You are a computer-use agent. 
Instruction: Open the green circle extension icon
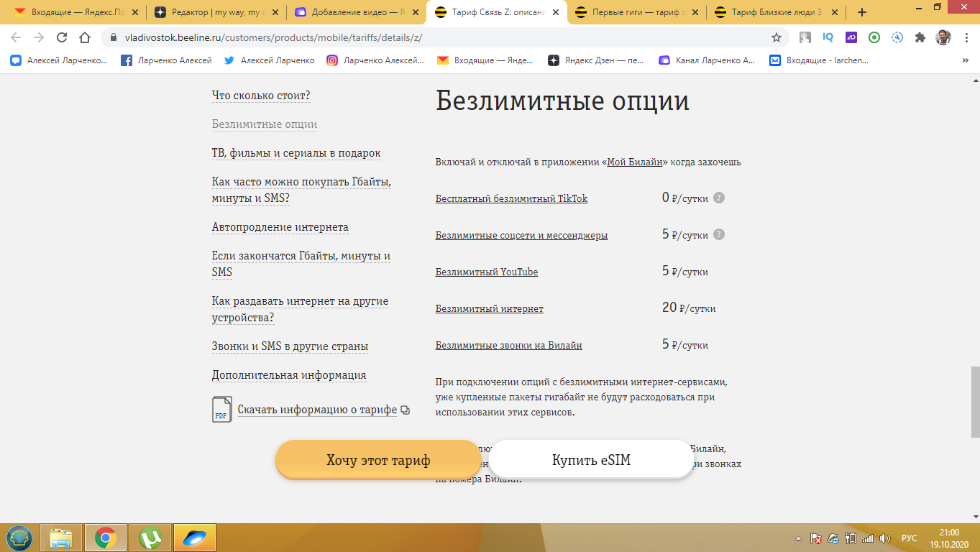tap(874, 37)
